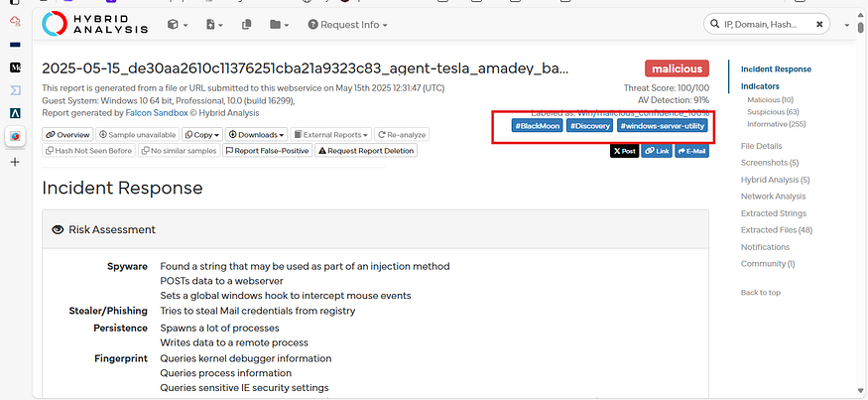
Task: Click the Hybrid Analysis logo
Action: pos(94,24)
